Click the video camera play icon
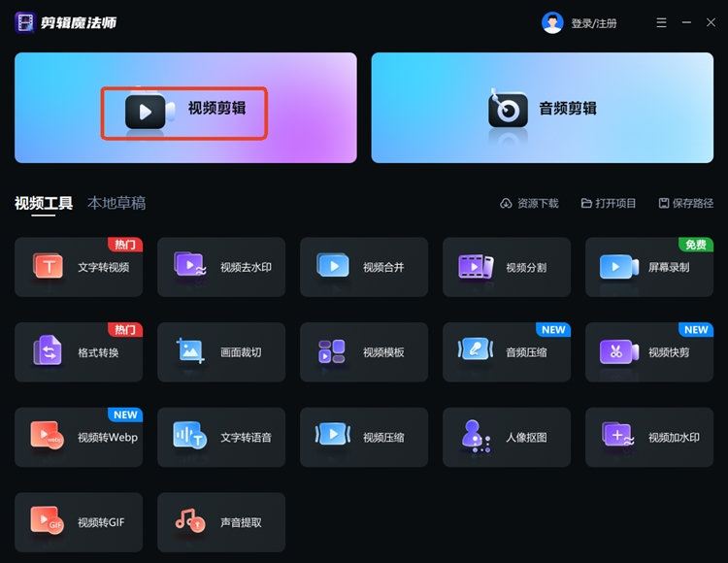Screen dimensions: 728x563 [149, 112]
